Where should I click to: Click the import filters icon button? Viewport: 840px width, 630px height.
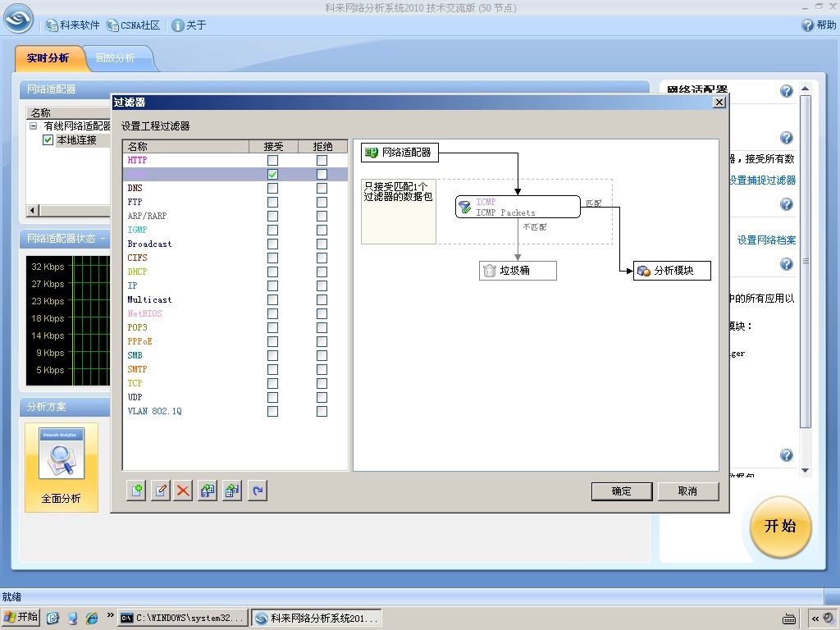coord(208,491)
